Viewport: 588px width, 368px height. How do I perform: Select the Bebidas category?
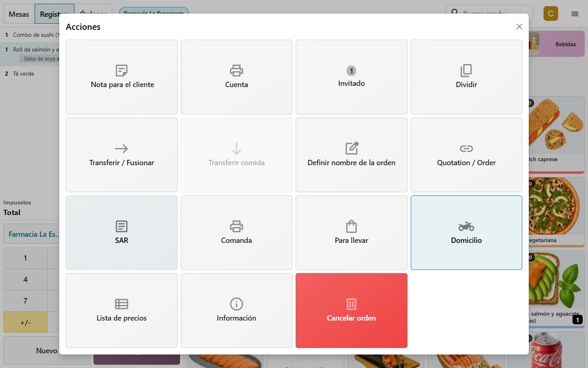pyautogui.click(x=557, y=44)
